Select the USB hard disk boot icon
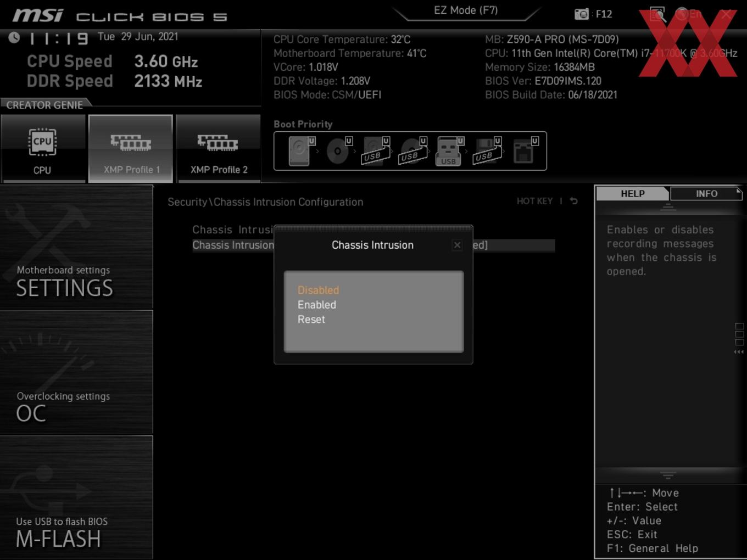Screen dimensions: 747x560 pos(375,151)
